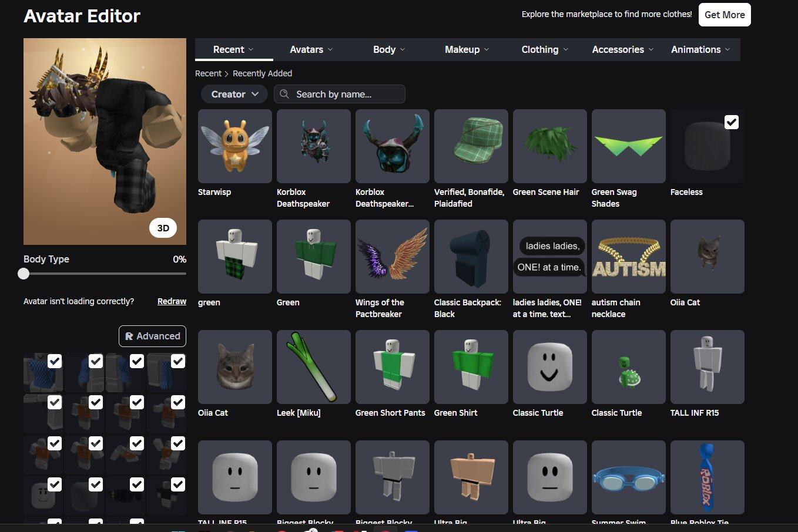
Task: Select the Green Short Pants item
Action: click(393, 367)
